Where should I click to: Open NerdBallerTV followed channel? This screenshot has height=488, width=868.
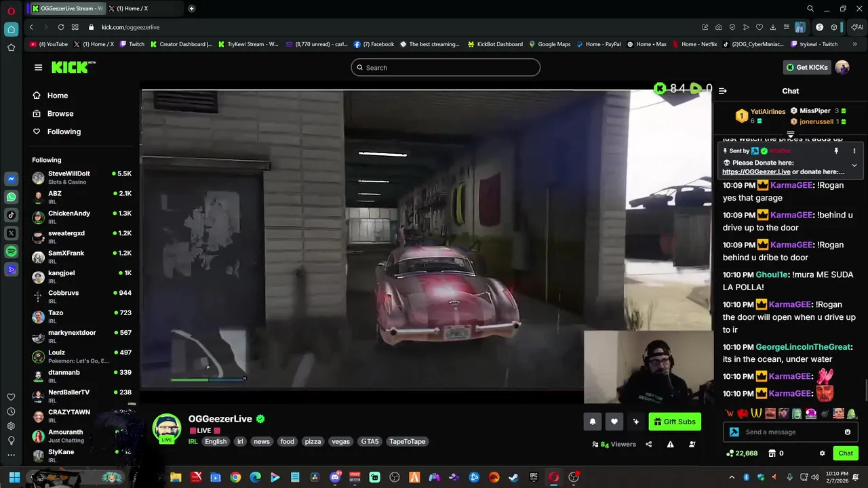(81, 396)
